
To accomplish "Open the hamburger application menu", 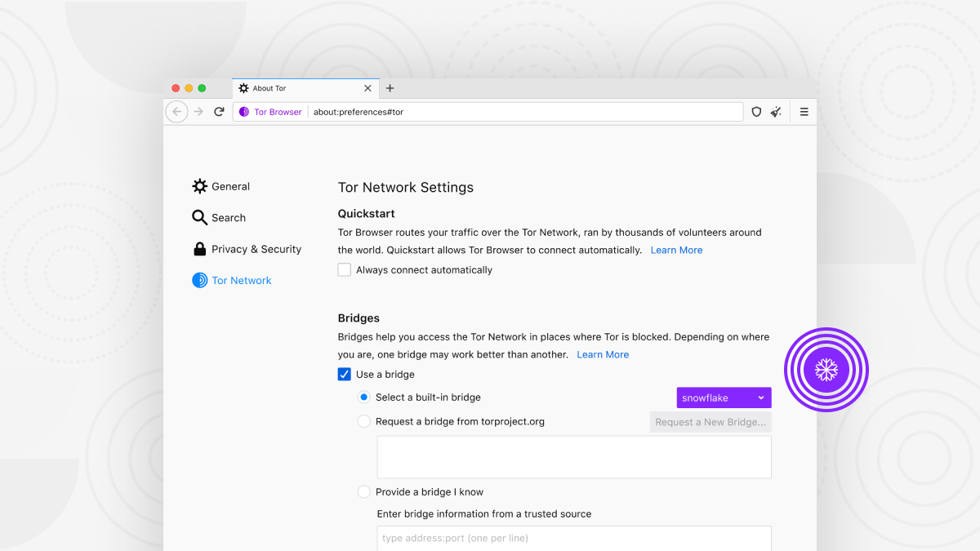I will click(804, 112).
